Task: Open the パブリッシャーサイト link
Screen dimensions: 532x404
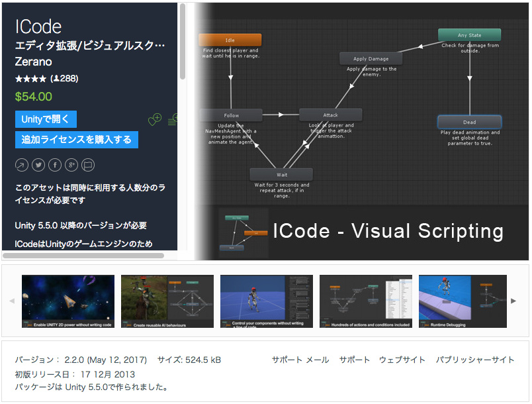Action: point(475,360)
